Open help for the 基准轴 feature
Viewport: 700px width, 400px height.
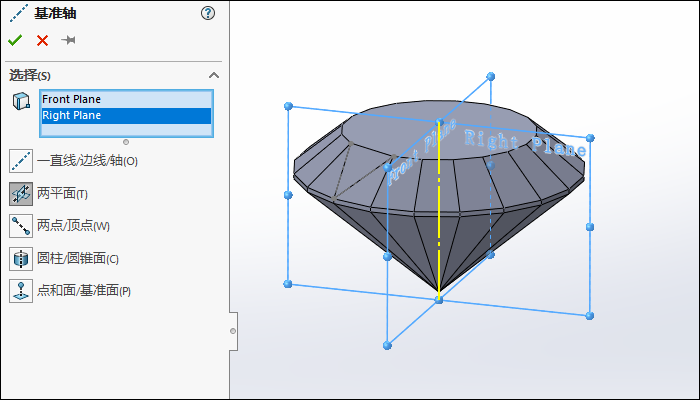[x=208, y=13]
